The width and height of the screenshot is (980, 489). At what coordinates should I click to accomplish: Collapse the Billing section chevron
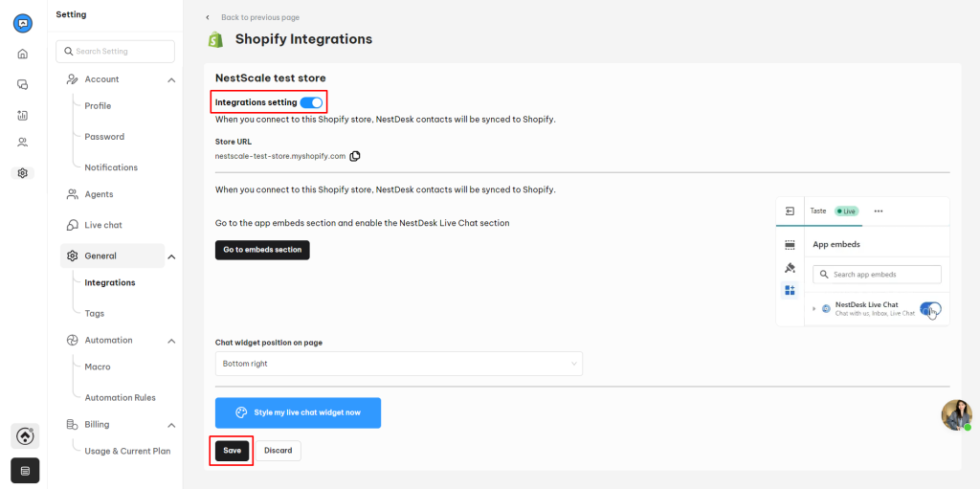coord(172,425)
